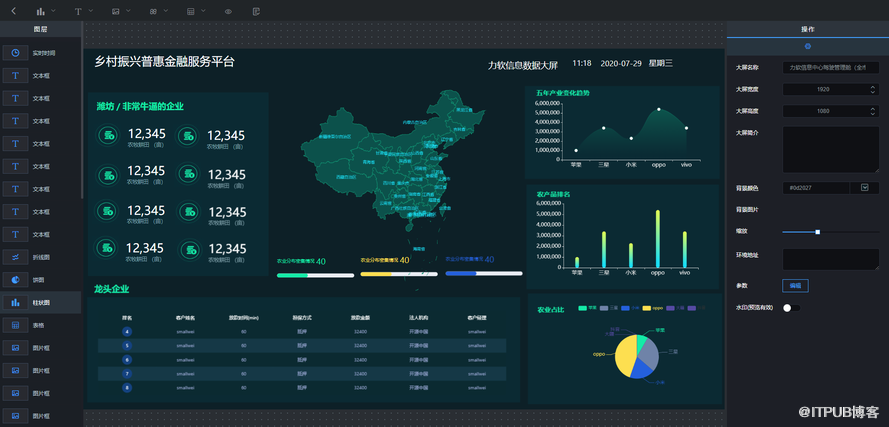Screen dimensions: 889x427
Task: Open the image component dropdown
Action: [x=119, y=11]
